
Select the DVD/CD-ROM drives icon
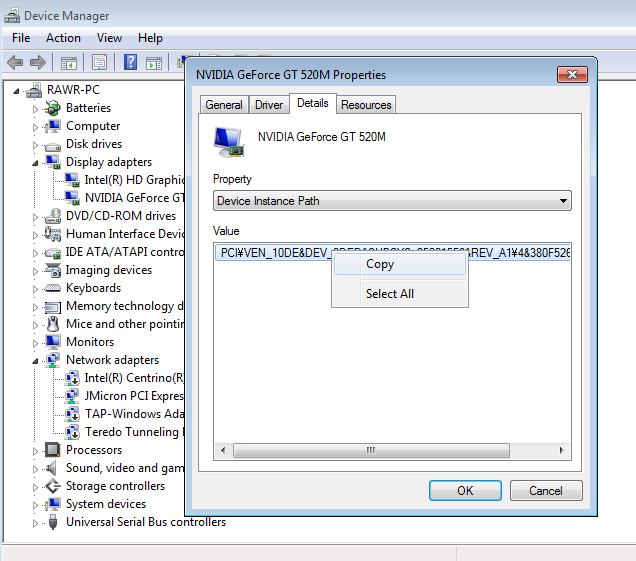53,216
